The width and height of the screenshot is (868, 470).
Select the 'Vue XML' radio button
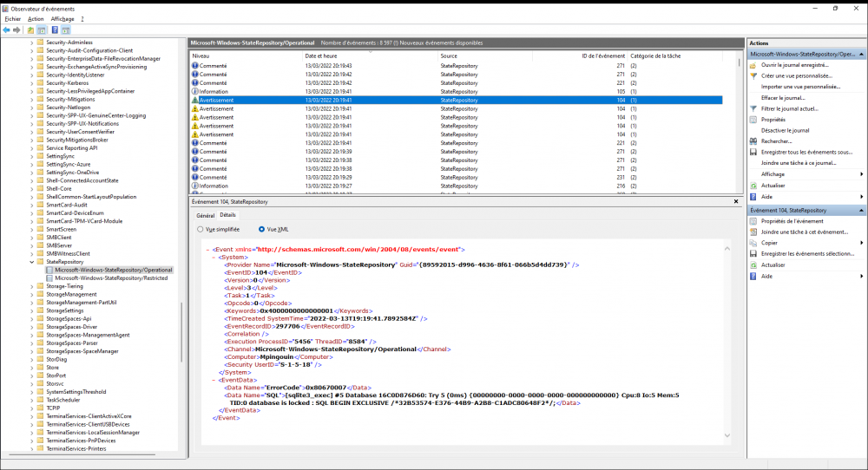pos(262,229)
